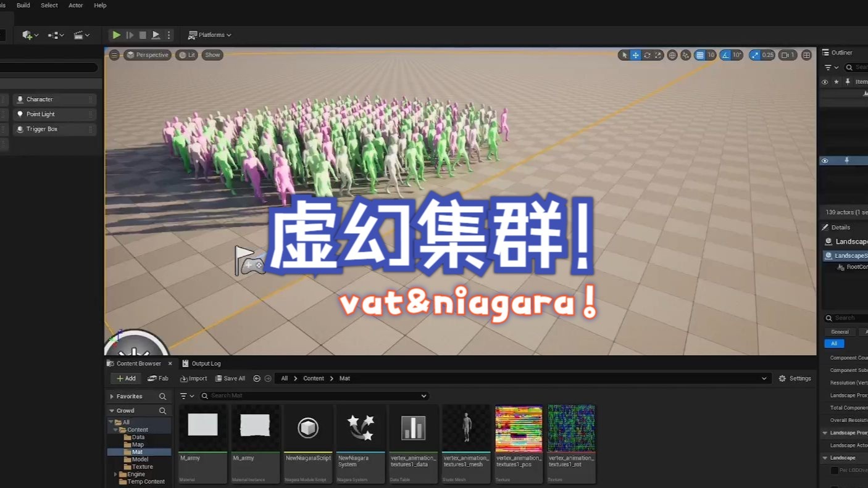Activate the Scale gizmo tool
This screenshot has width=868, height=488.
(658, 55)
